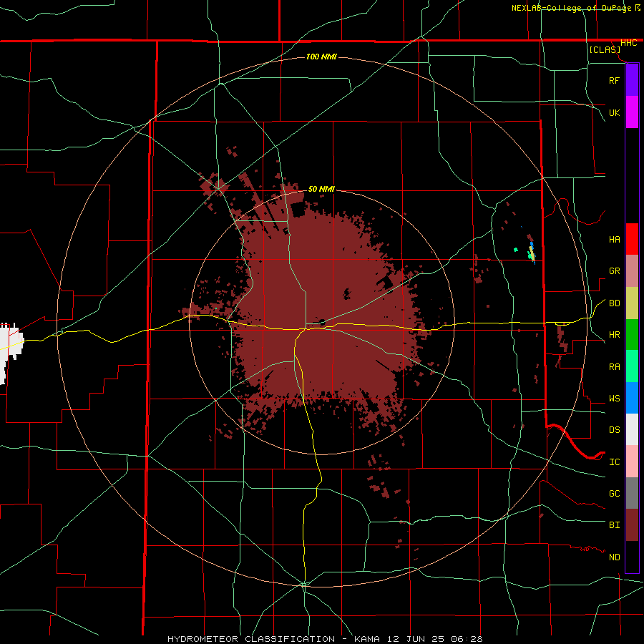The width and height of the screenshot is (644, 644).
Task: Click the magenta UK color swatch
Action: 632,112
